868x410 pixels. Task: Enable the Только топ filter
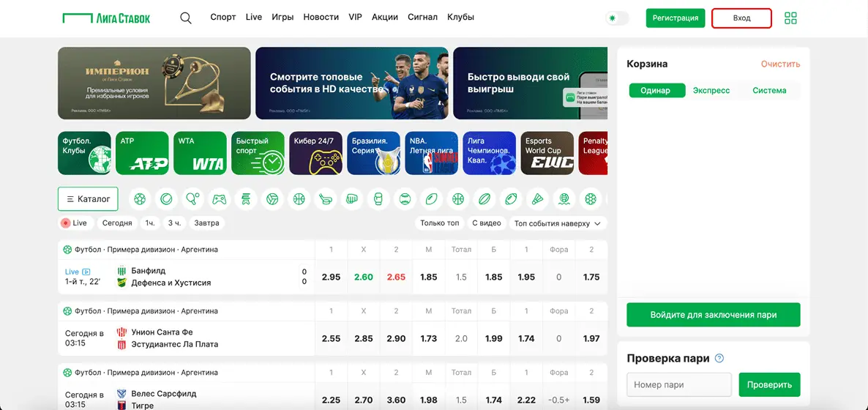click(x=440, y=223)
